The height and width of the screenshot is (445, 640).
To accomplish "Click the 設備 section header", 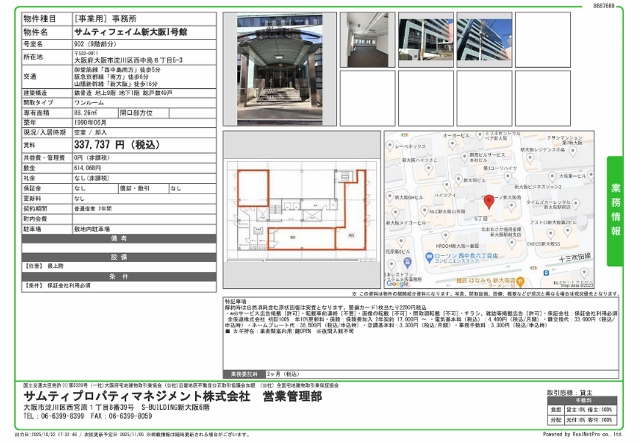I will 118,255.
